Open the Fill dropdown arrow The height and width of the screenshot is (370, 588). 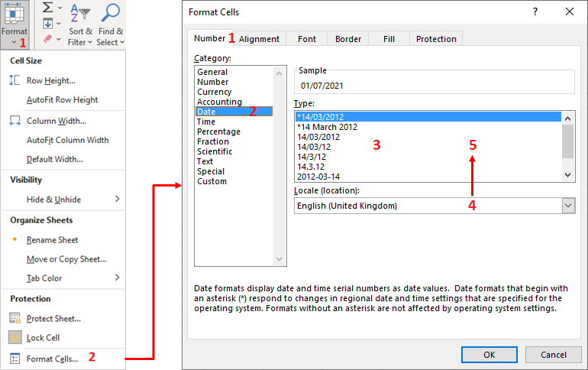(59, 24)
